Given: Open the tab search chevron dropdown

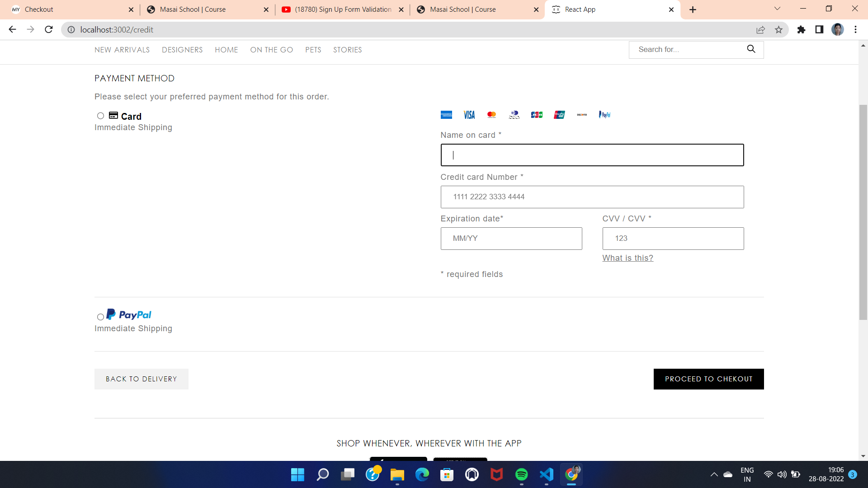Looking at the screenshot, I should (777, 9).
